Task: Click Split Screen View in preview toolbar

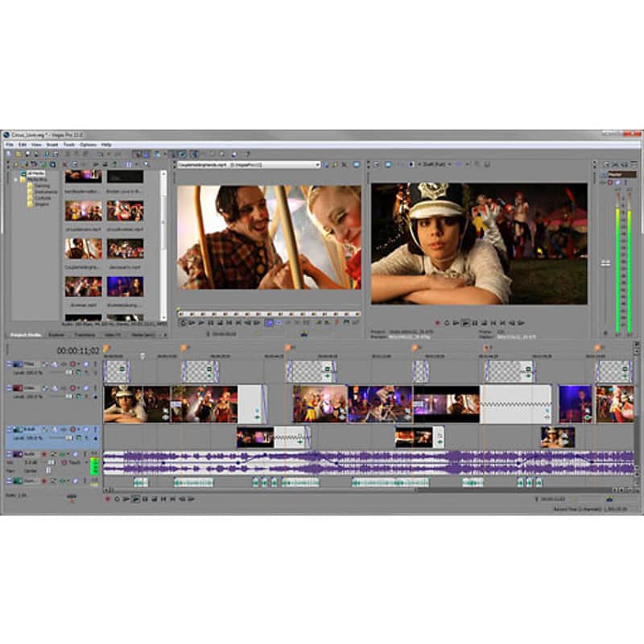Action: (x=411, y=164)
